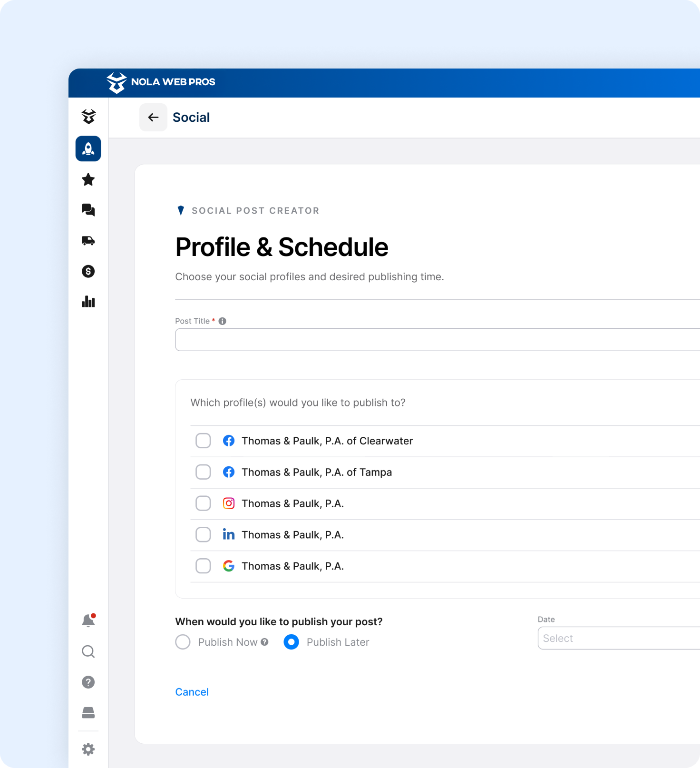Click the Instagram icon for Thomas & Paulk
Image resolution: width=700 pixels, height=768 pixels.
(229, 503)
